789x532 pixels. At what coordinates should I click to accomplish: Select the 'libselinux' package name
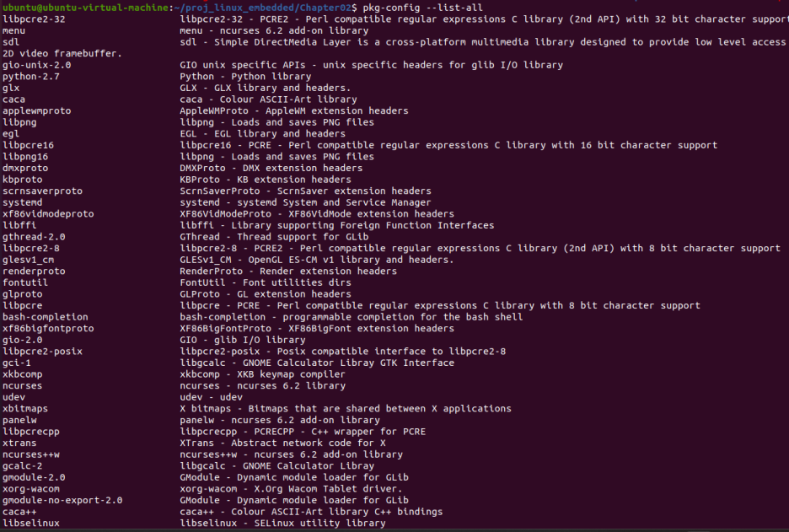(31, 524)
